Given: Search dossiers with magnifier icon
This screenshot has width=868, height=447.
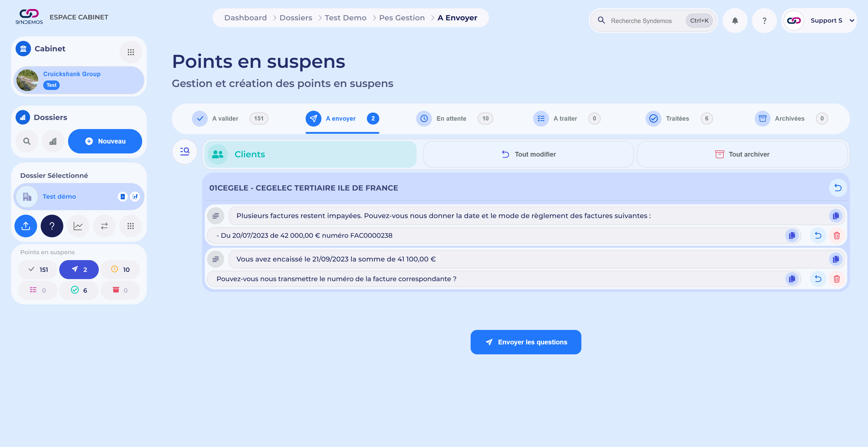Looking at the screenshot, I should [27, 141].
